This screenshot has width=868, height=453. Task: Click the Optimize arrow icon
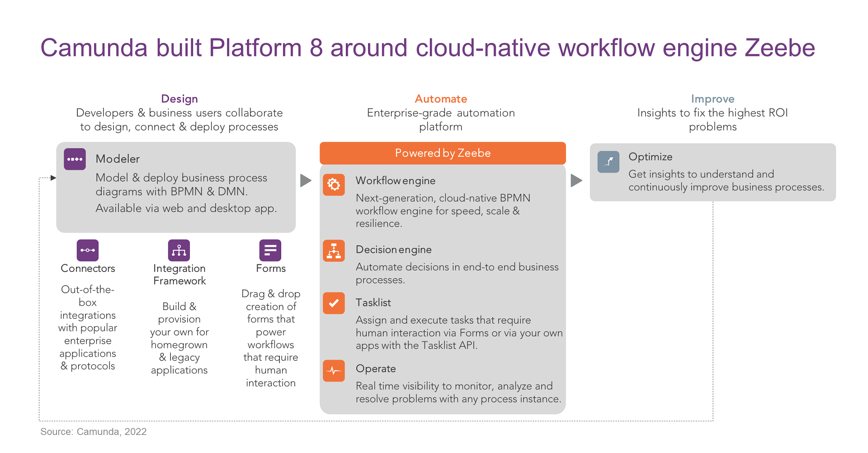(609, 162)
